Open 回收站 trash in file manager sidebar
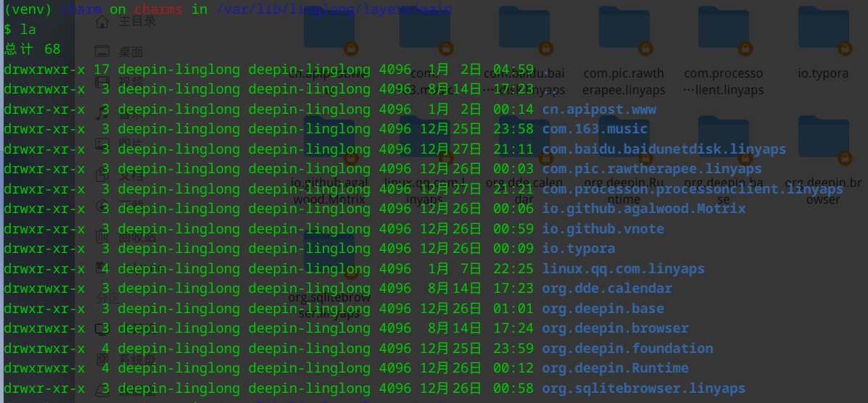The height and width of the screenshot is (403, 868). click(102, 237)
